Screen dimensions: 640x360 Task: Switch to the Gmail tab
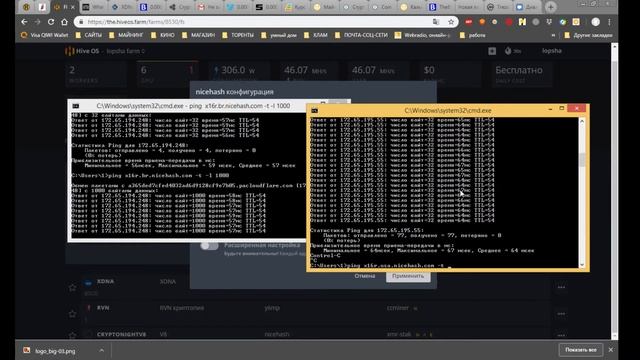[x=207, y=7]
